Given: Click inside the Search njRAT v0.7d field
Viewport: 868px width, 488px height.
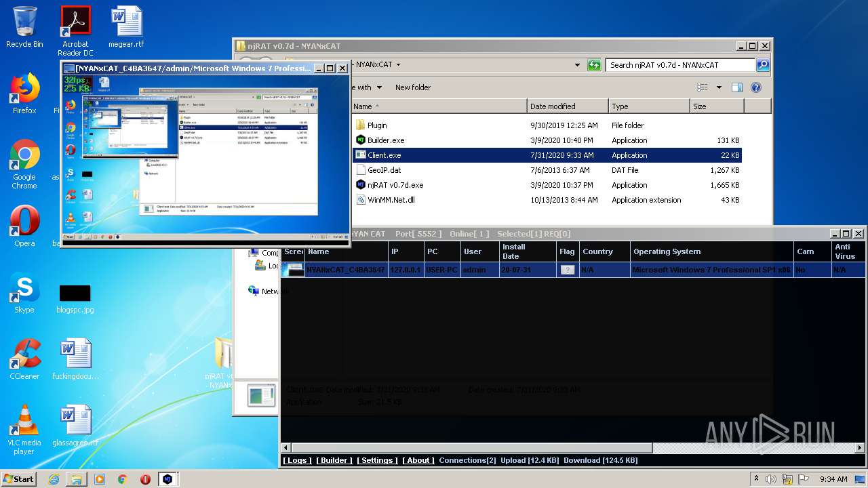Looking at the screenshot, I should 680,65.
